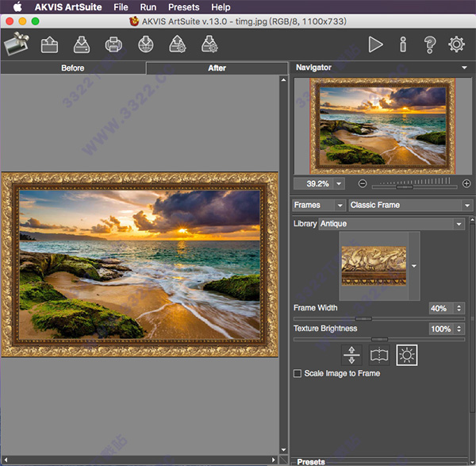The width and height of the screenshot is (476, 466).
Task: Open the Run menu
Action: [148, 7]
